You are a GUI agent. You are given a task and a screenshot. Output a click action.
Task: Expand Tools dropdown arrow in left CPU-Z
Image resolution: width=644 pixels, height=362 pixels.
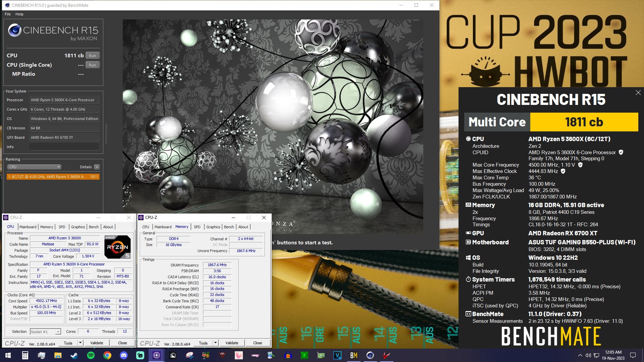(80, 343)
